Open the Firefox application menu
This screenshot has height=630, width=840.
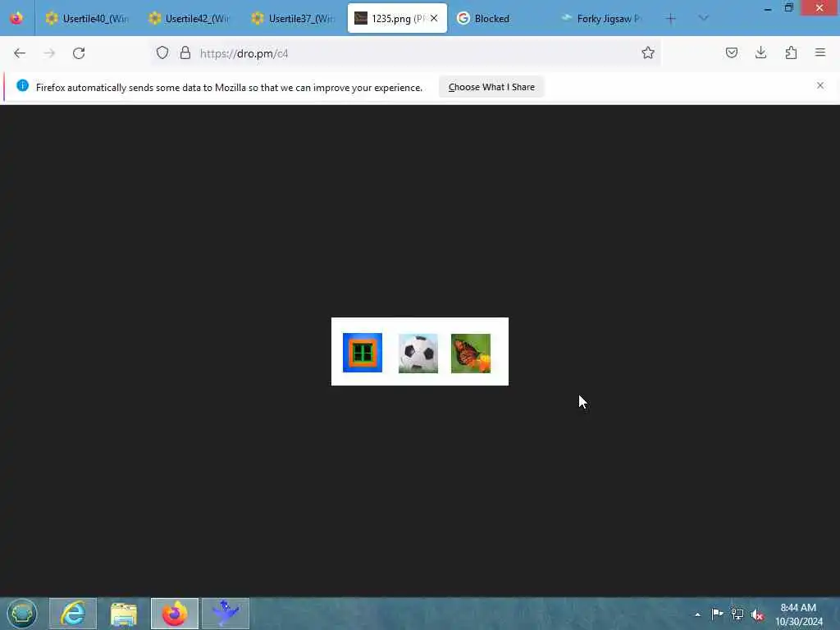click(820, 52)
